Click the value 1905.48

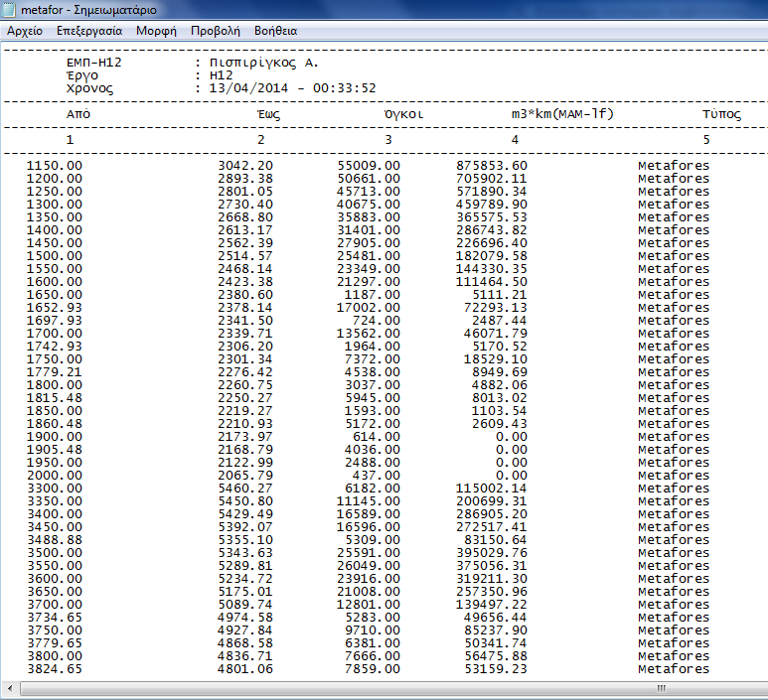tap(55, 450)
